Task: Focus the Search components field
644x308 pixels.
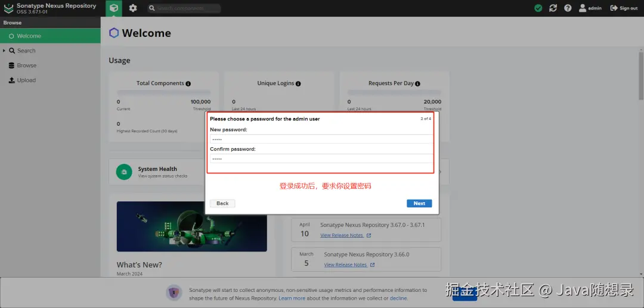Action: [x=184, y=8]
